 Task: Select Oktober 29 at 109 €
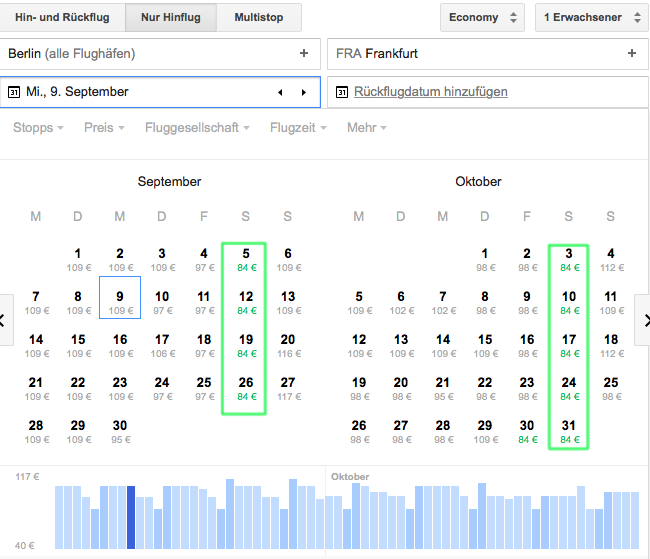click(485, 432)
